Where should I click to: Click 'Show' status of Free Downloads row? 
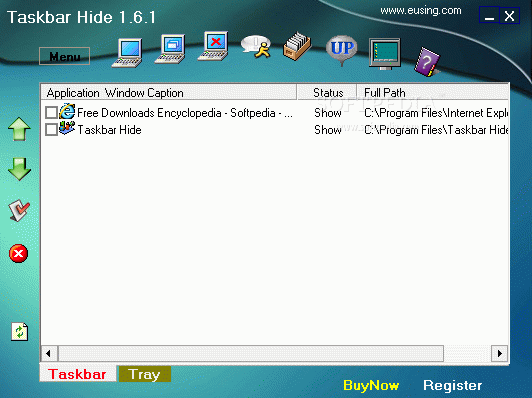click(328, 113)
